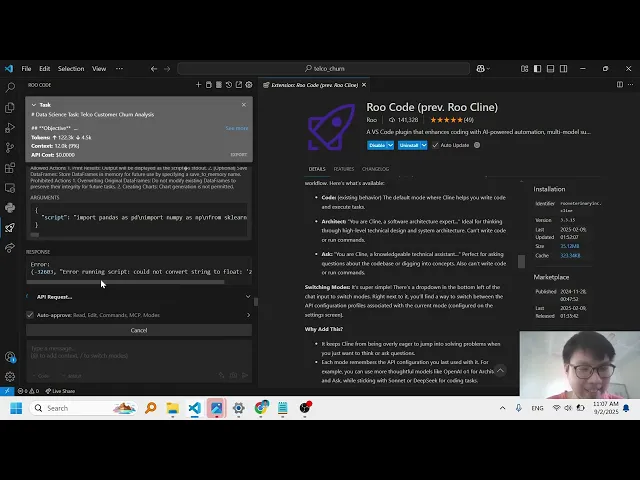
Task: Open the File menu
Action: point(26,69)
